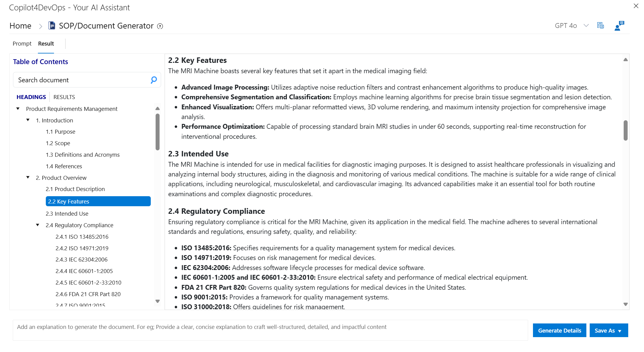The height and width of the screenshot is (352, 644).
Task: Collapse the 1. Introduction tree node
Action: (x=28, y=120)
